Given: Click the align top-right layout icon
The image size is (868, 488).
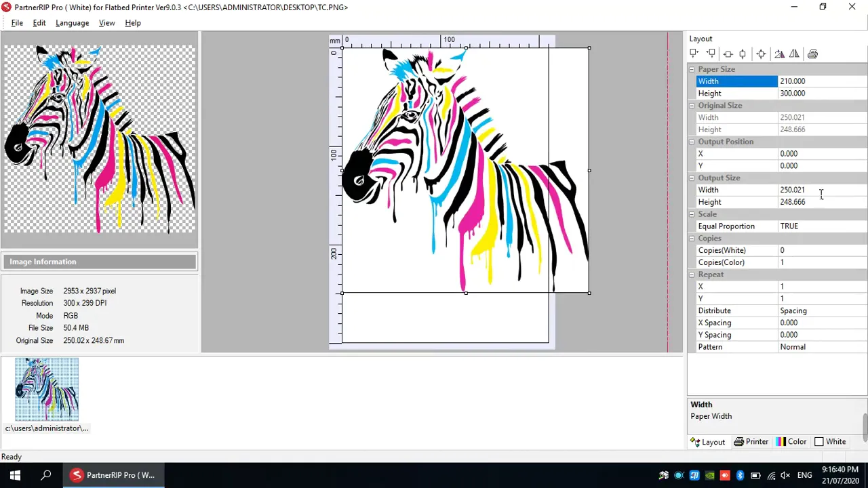Looking at the screenshot, I should coord(711,54).
